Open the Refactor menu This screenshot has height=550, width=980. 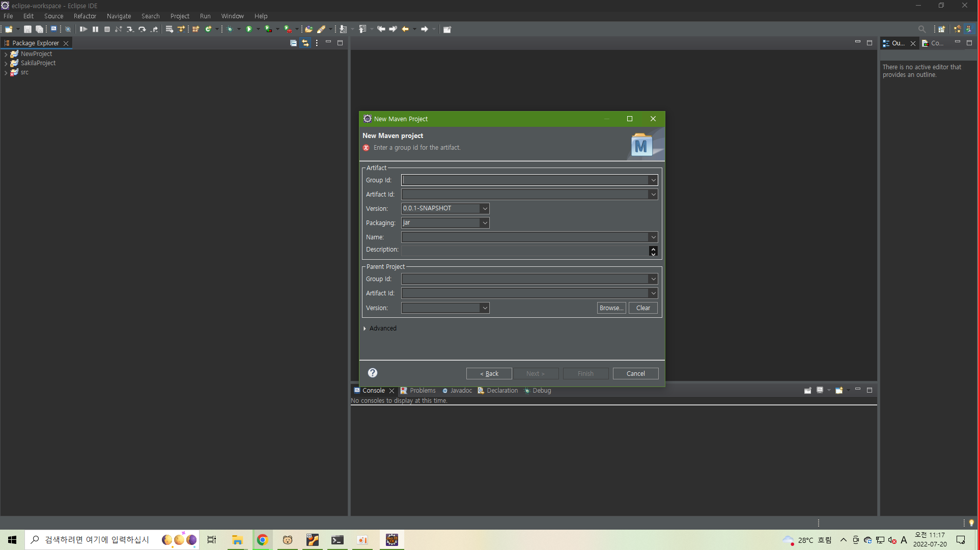click(x=85, y=16)
